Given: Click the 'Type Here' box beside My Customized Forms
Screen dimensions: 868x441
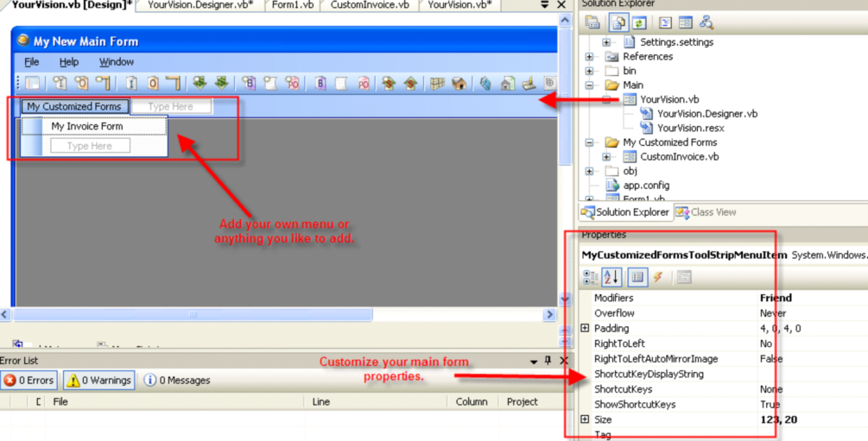Looking at the screenshot, I should 171,106.
